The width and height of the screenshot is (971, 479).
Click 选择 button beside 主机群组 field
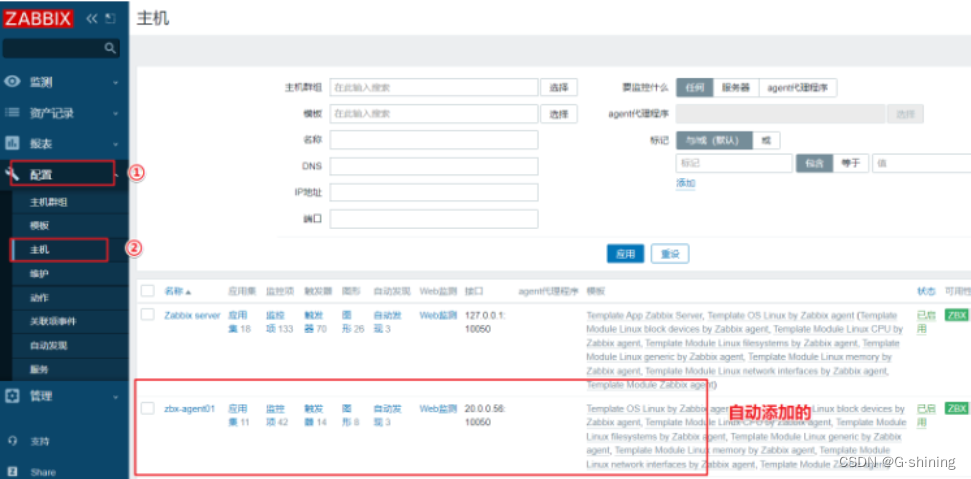click(x=559, y=87)
